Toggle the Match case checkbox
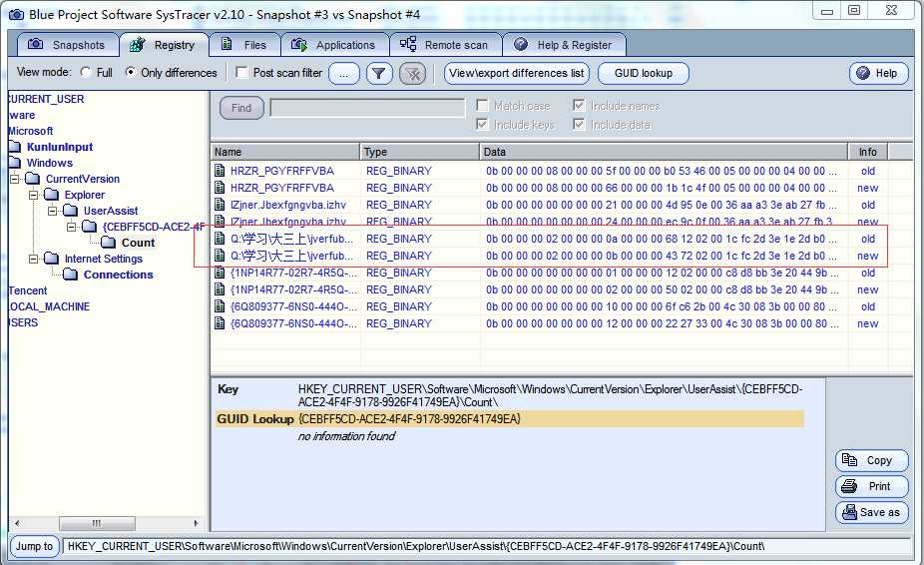This screenshot has height=565, width=924. pyautogui.click(x=482, y=105)
